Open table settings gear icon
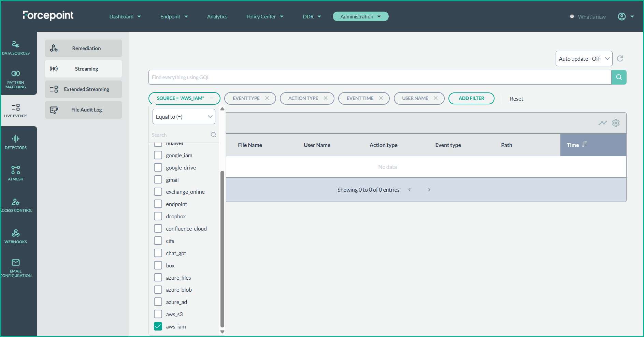Viewport: 644px width, 337px height. click(x=616, y=123)
